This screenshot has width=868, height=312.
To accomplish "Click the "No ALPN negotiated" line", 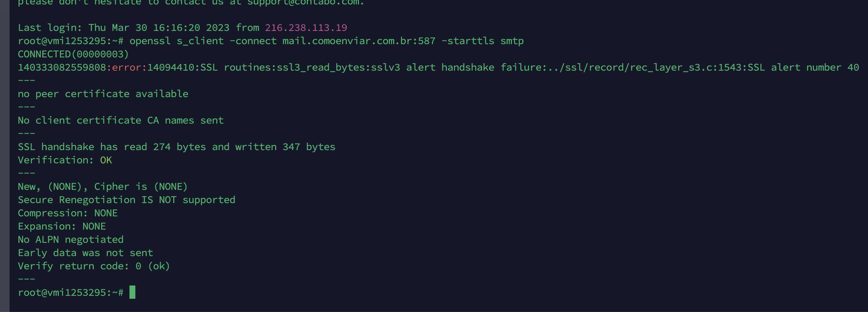I will point(71,240).
